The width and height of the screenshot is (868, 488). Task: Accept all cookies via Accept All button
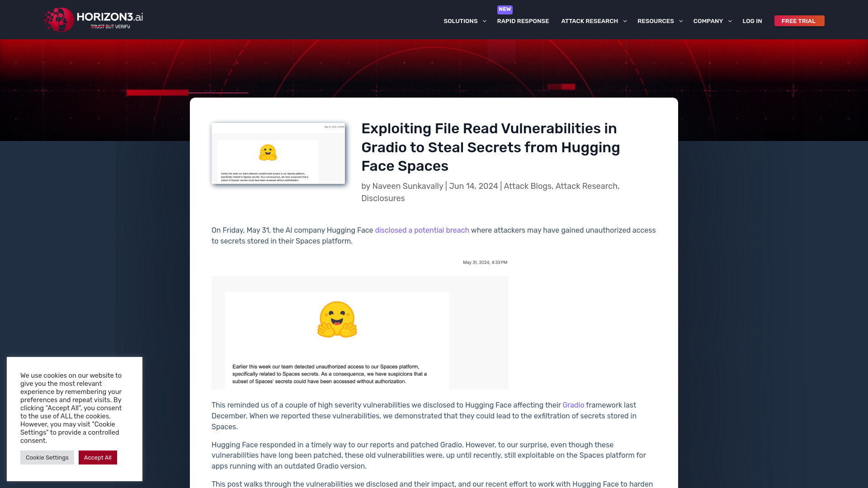[x=98, y=458]
